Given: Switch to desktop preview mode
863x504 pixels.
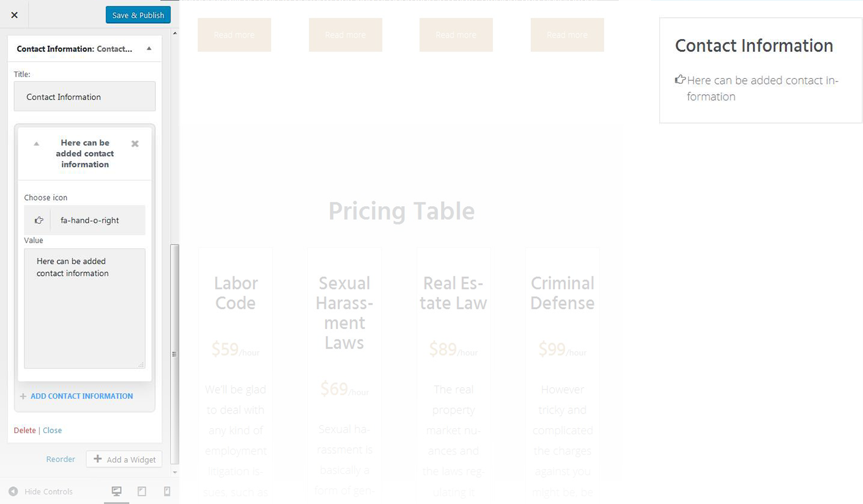Looking at the screenshot, I should click(x=116, y=491).
